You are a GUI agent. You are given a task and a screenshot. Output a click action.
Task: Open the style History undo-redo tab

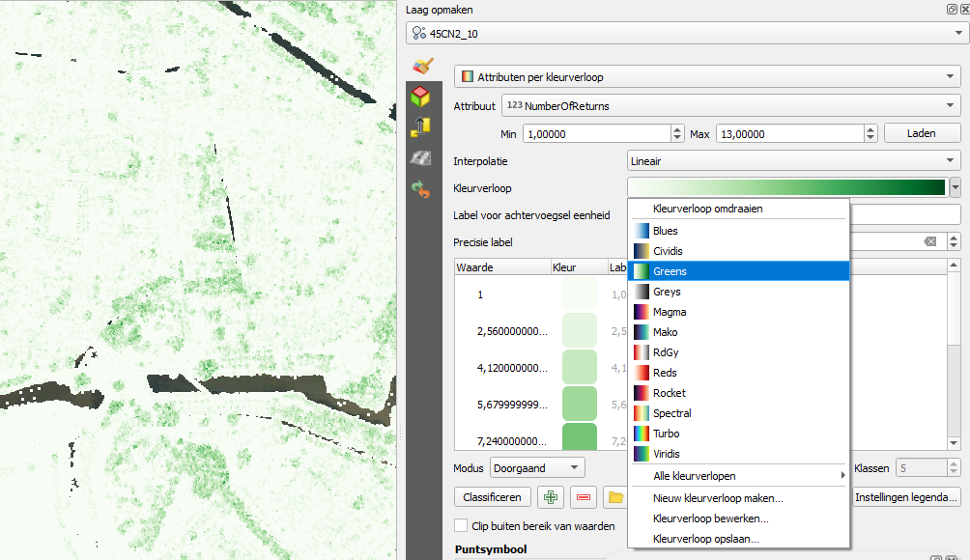tap(421, 189)
